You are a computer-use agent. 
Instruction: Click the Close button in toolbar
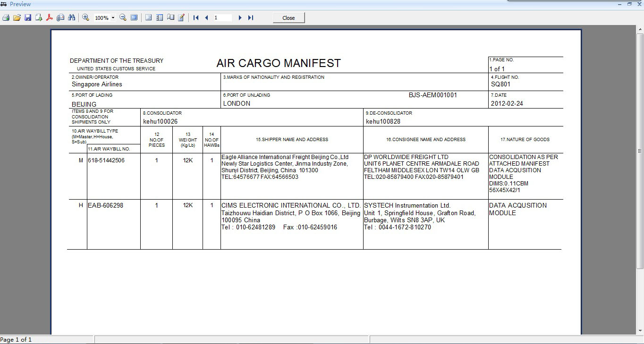(288, 17)
